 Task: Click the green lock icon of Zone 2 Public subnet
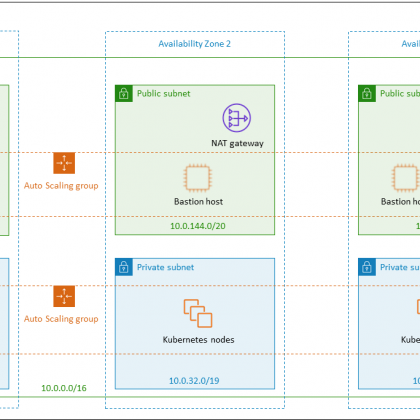click(124, 93)
